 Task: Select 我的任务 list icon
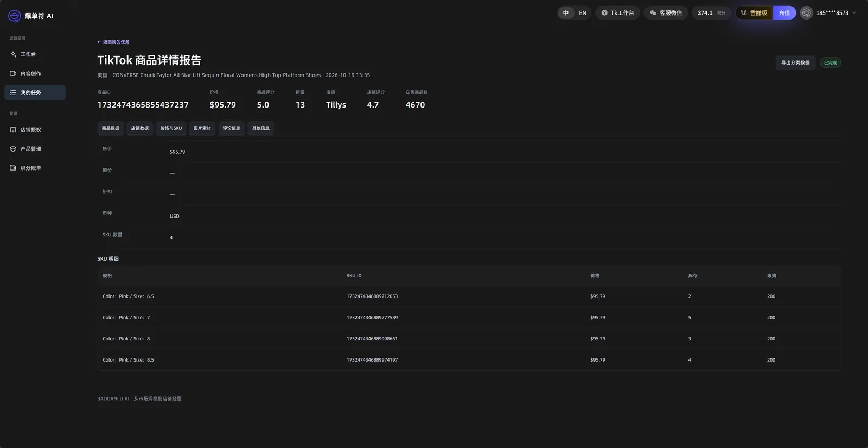[x=13, y=92]
